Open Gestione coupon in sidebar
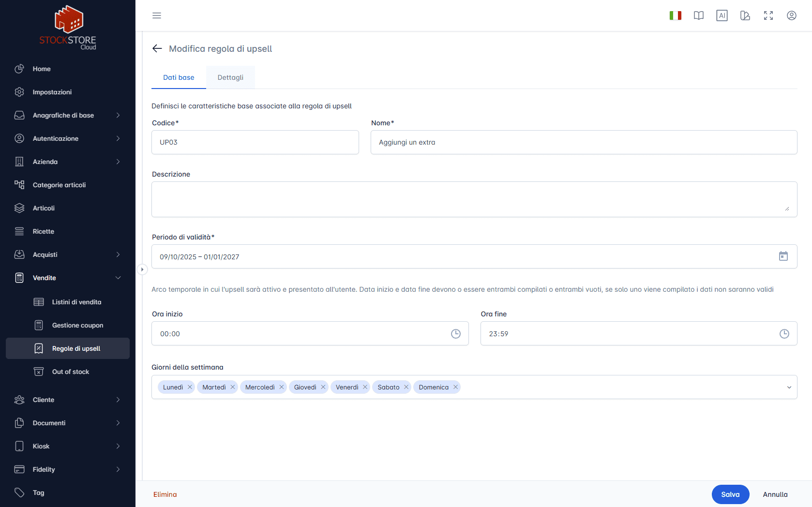The height and width of the screenshot is (507, 812). tap(77, 325)
